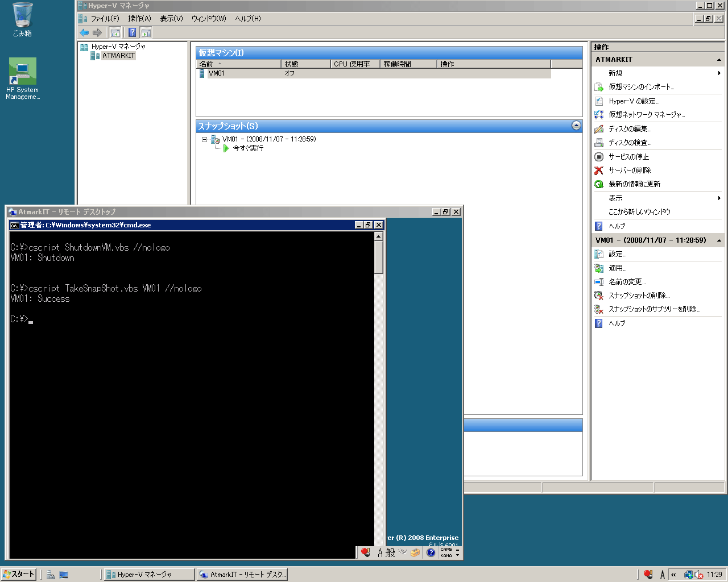Image resolution: width=728 pixels, height=582 pixels.
Task: Collapse the スナップショット panel with round chevron
Action: (x=576, y=126)
